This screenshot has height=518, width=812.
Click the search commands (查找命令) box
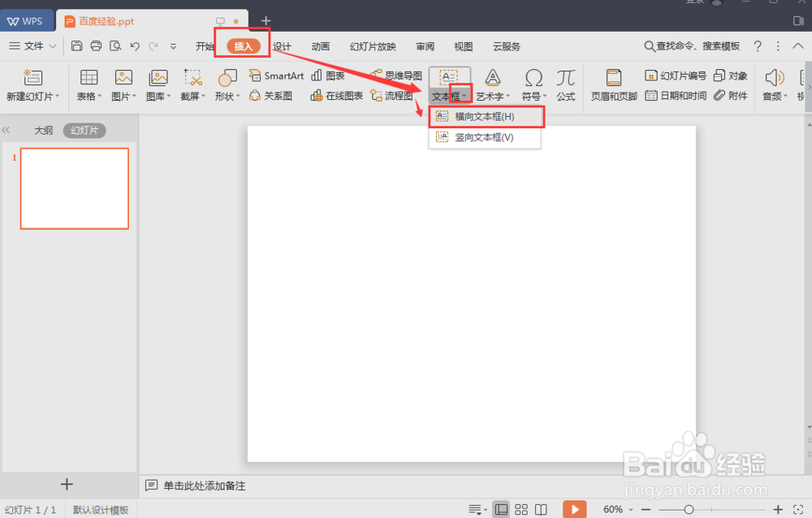tap(692, 46)
